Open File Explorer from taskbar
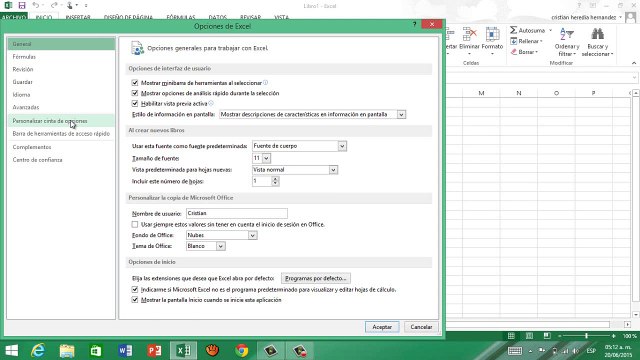Image resolution: width=640 pixels, height=360 pixels. coord(67,351)
